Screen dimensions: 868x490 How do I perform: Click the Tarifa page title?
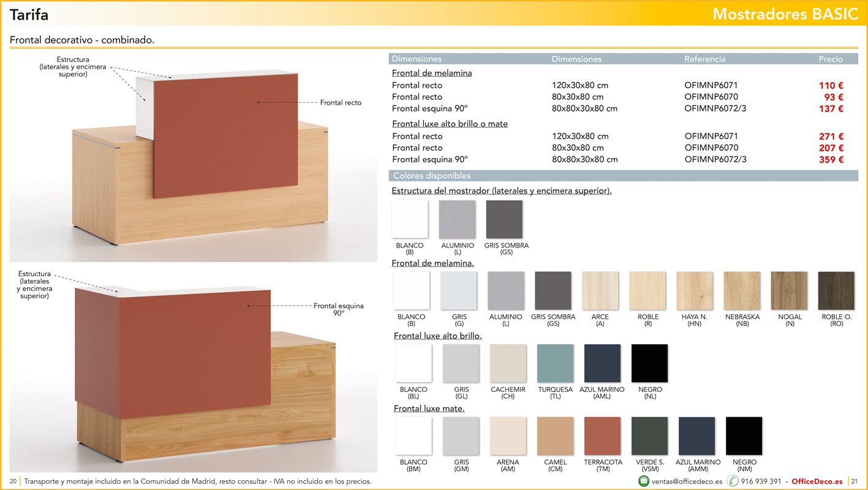(x=29, y=15)
